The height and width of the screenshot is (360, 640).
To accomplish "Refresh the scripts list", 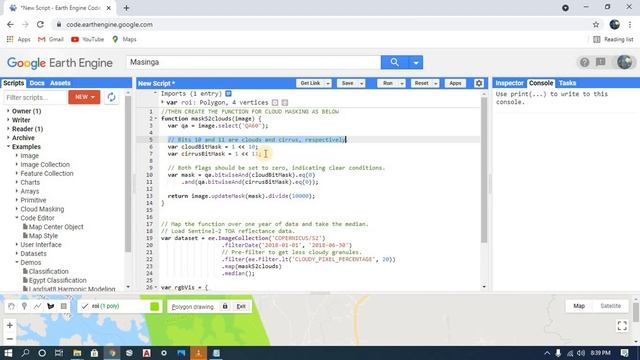I will [111, 97].
